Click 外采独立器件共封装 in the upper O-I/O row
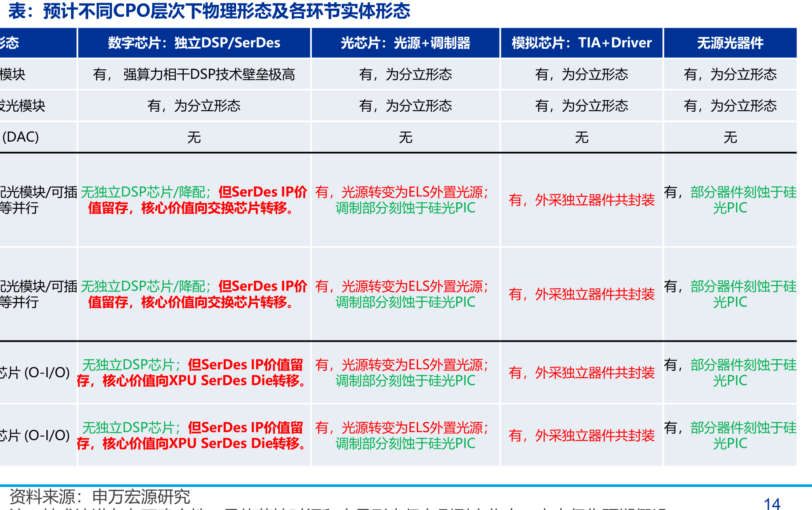 [582, 373]
